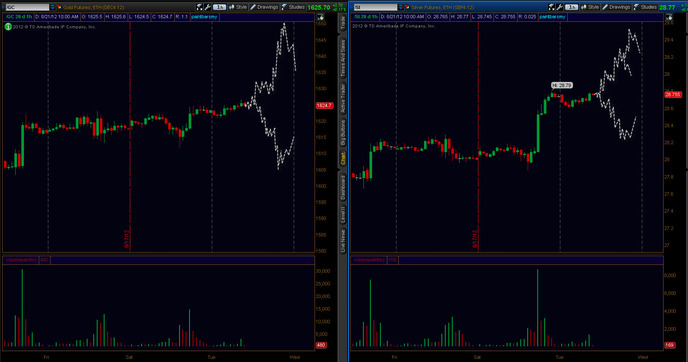Image resolution: width=688 pixels, height=362 pixels.
Task: Open Drawings menu on gold chart
Action: pos(264,7)
